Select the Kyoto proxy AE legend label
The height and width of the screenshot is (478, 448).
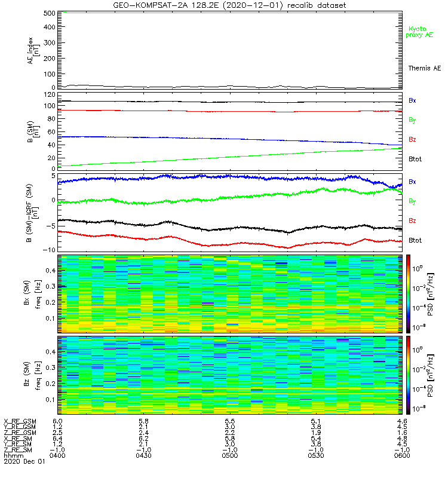pos(419,32)
